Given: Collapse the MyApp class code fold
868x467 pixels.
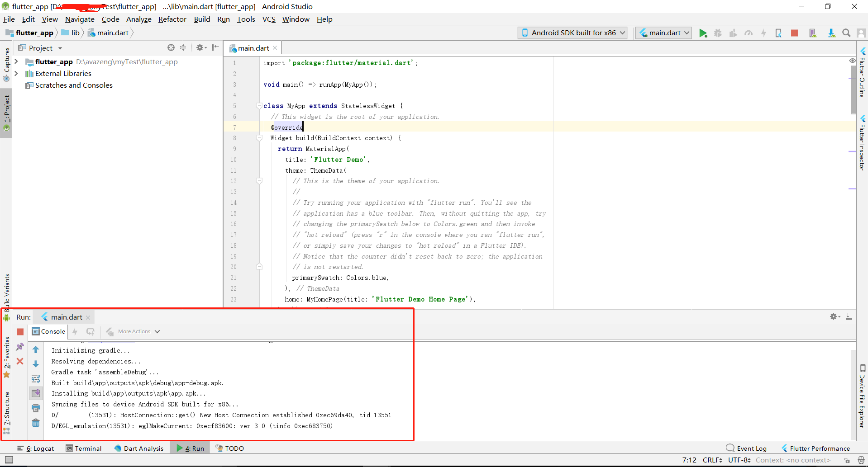Looking at the screenshot, I should (x=259, y=106).
